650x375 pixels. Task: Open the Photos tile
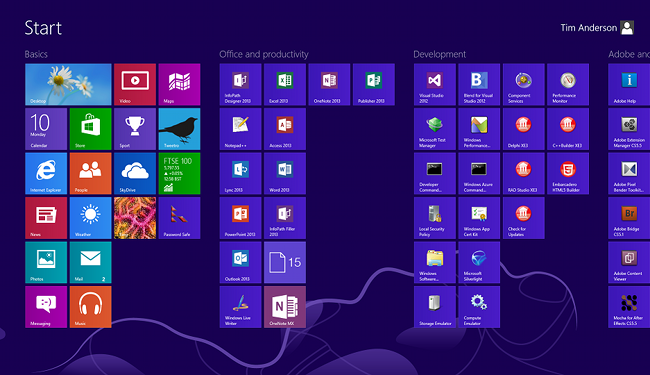coord(46,262)
